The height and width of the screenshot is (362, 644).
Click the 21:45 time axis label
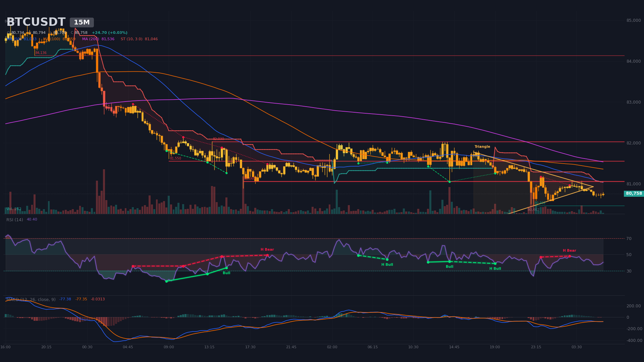click(291, 347)
